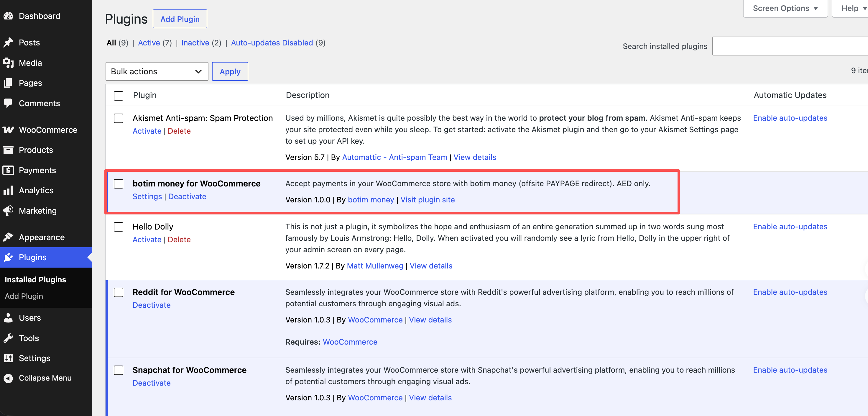
Task: Open botim money author link
Action: pyautogui.click(x=371, y=200)
